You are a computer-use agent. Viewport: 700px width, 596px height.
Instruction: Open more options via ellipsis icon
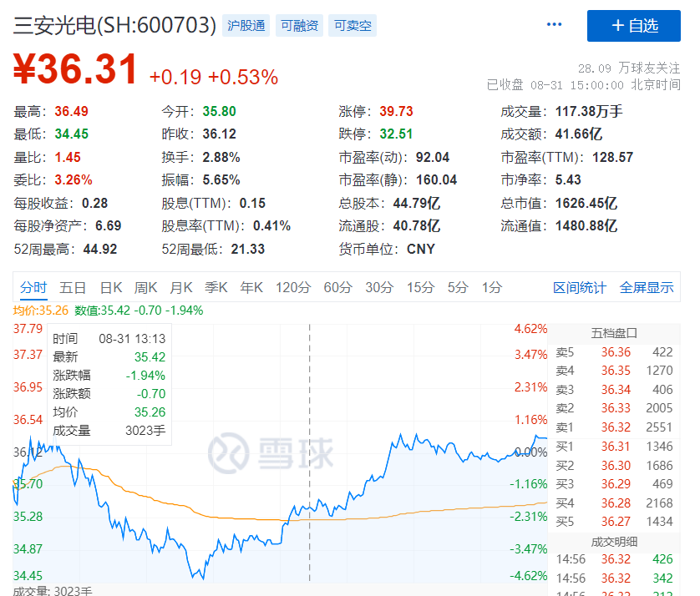point(554,24)
